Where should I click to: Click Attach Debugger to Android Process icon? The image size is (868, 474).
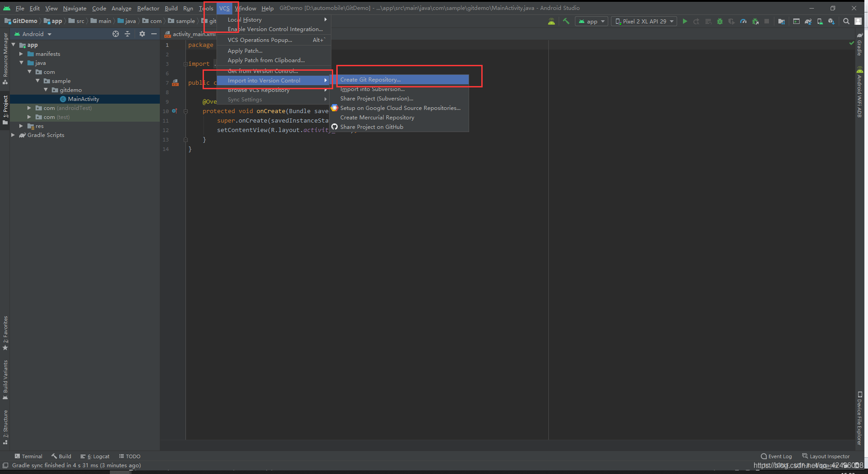coord(755,21)
